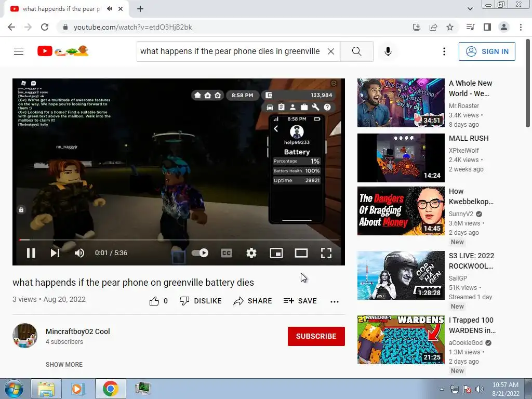Screen dimensions: 532x399
Task: Go to YouTube home via the logo
Action: pos(63,51)
